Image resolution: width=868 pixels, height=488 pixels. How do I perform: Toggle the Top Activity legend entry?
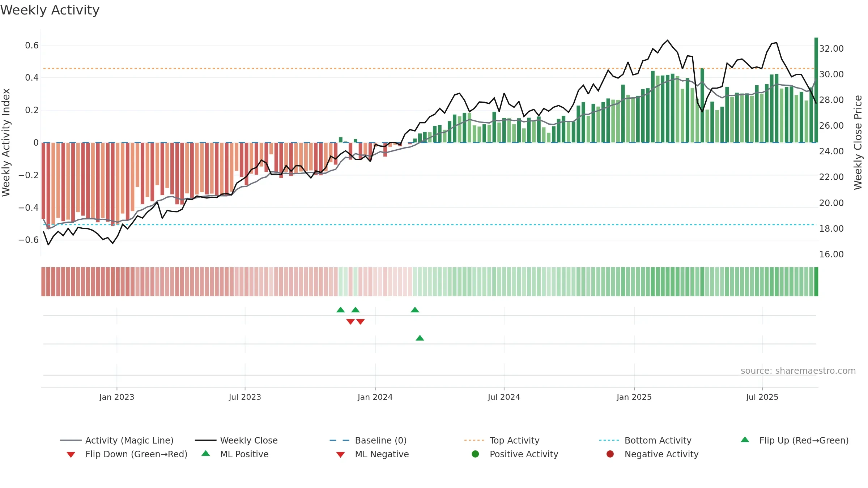(x=502, y=440)
